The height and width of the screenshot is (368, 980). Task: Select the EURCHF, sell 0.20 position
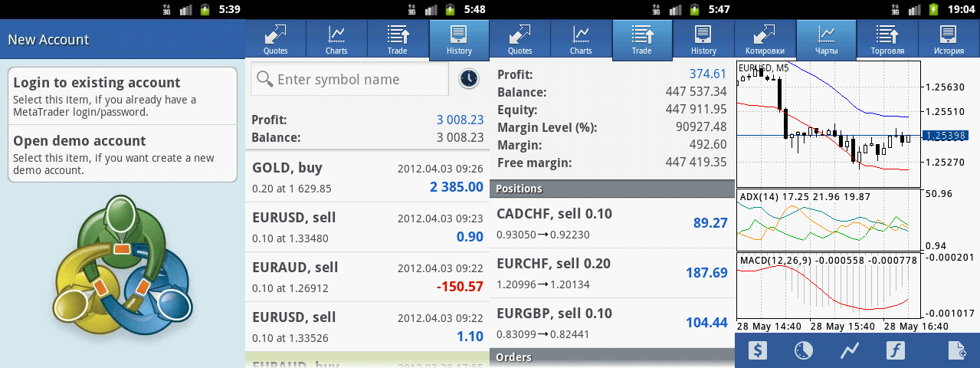coord(612,273)
